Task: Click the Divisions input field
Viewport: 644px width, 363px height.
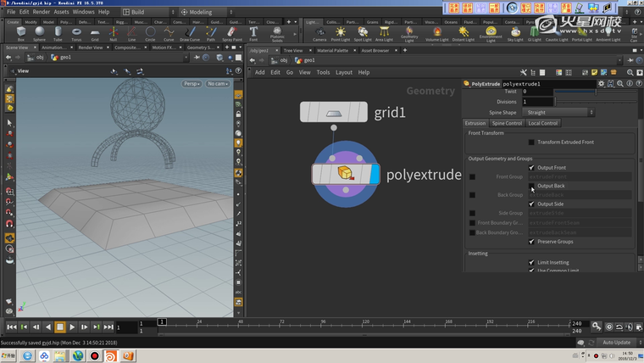Action: [537, 102]
